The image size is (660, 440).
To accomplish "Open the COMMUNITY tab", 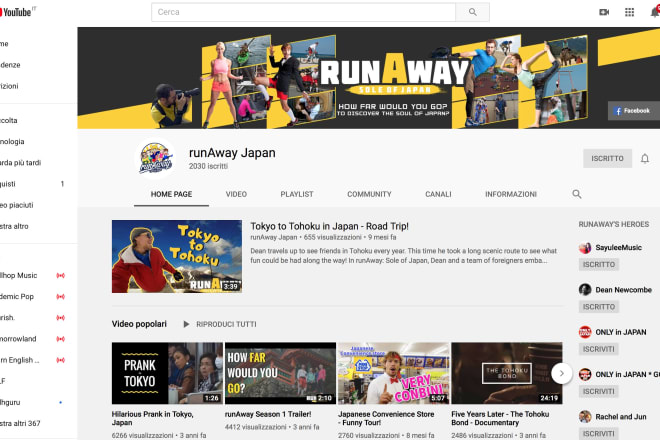I will coord(369,194).
